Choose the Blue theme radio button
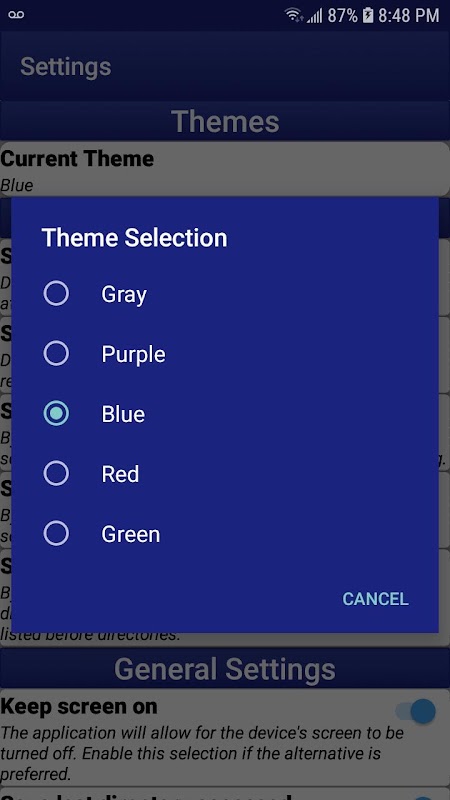Viewport: 450px width, 800px height. pos(56,413)
